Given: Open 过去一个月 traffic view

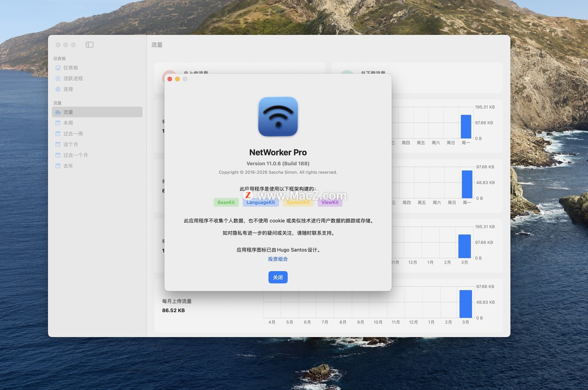Looking at the screenshot, I should [75, 155].
